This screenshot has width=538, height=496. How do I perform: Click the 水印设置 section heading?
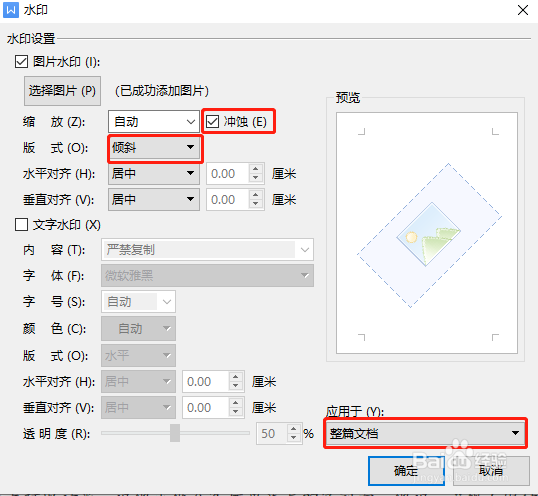(x=31, y=39)
